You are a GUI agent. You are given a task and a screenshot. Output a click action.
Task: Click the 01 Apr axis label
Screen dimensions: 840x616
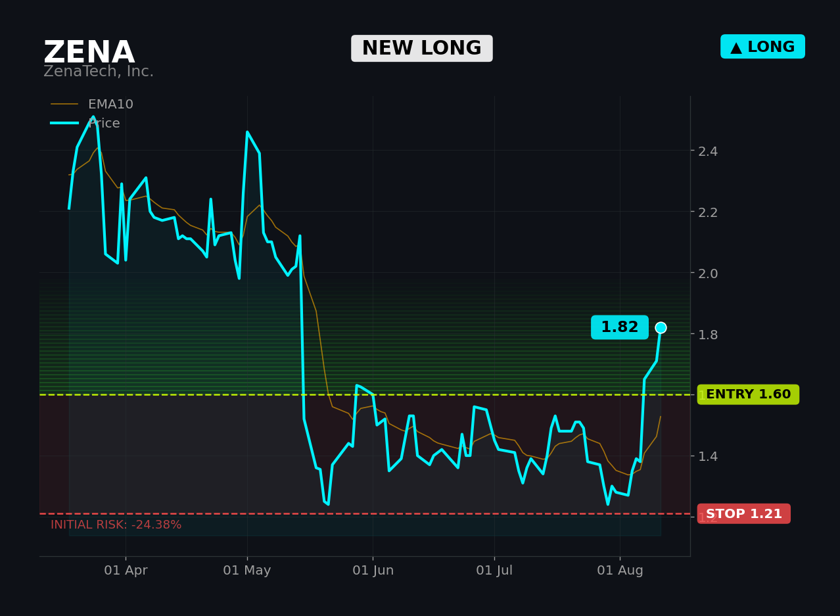[126, 571]
